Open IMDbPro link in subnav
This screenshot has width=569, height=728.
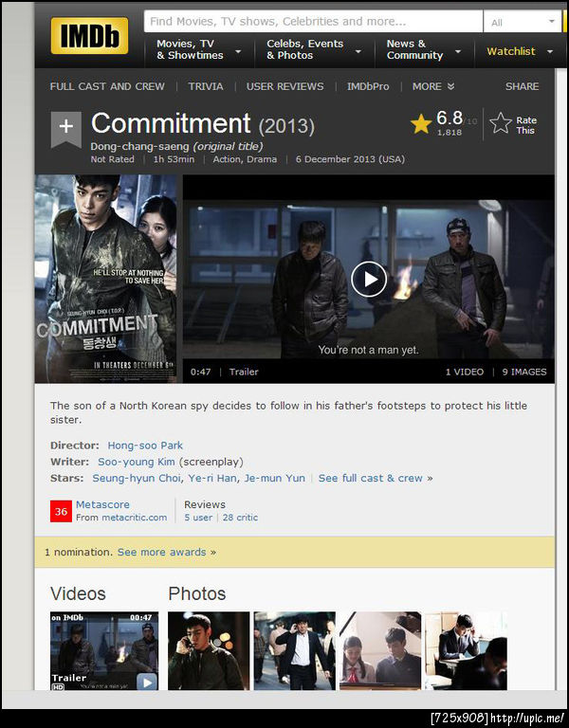point(368,86)
